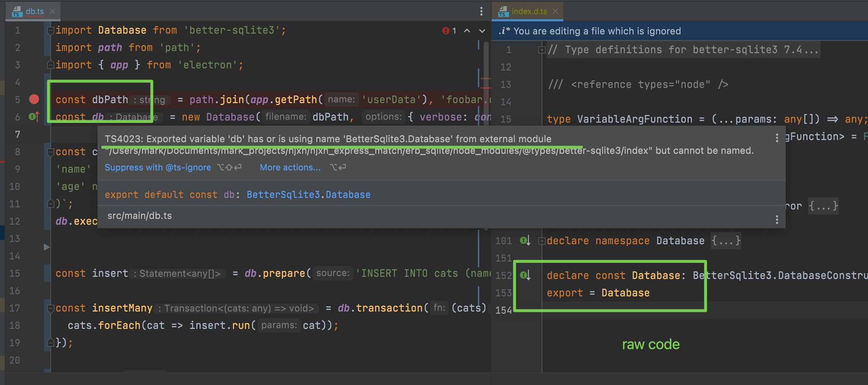Image resolution: width=868 pixels, height=385 pixels.
Task: Collapse fold end marker at line 11
Action: [51, 204]
